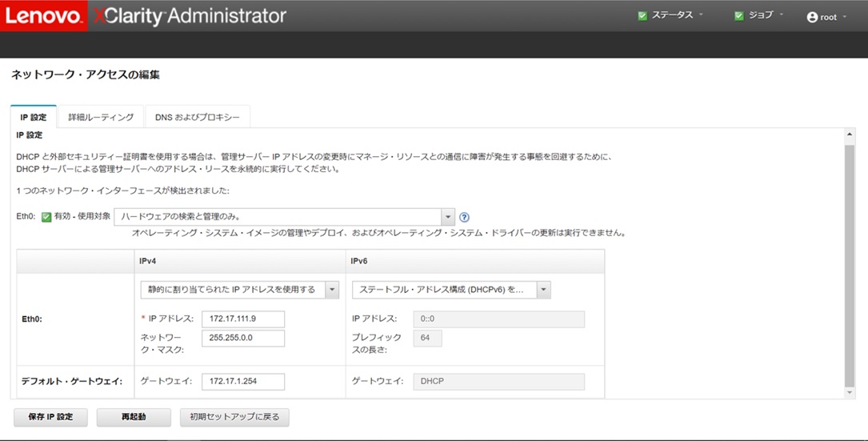Open the ステータス menu in header
This screenshot has height=441, width=868.
(x=672, y=16)
